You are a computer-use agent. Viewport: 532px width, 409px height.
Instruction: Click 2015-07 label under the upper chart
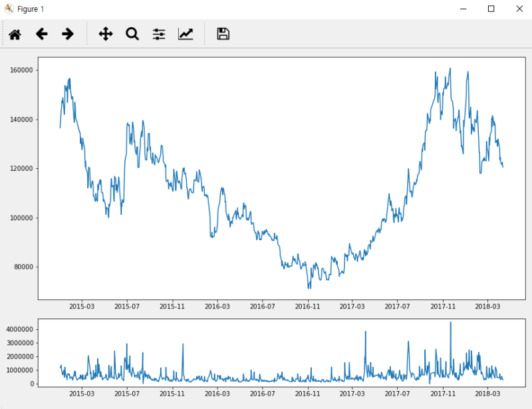pyautogui.click(x=127, y=306)
